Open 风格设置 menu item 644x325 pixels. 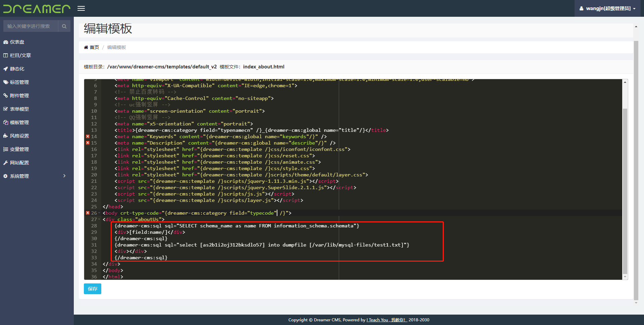pyautogui.click(x=37, y=136)
